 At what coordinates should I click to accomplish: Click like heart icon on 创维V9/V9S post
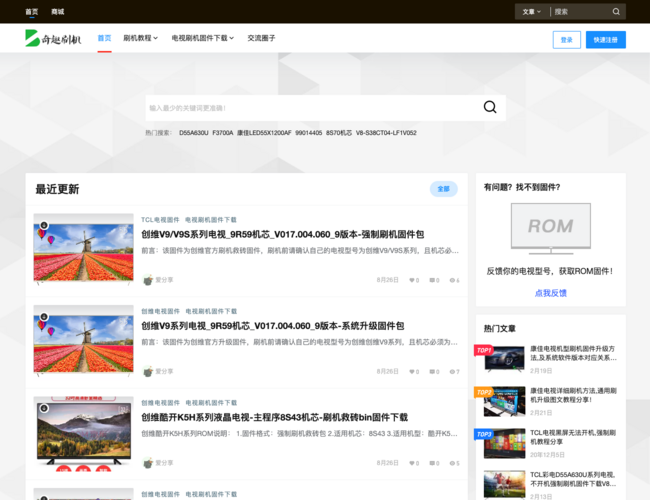(412, 280)
